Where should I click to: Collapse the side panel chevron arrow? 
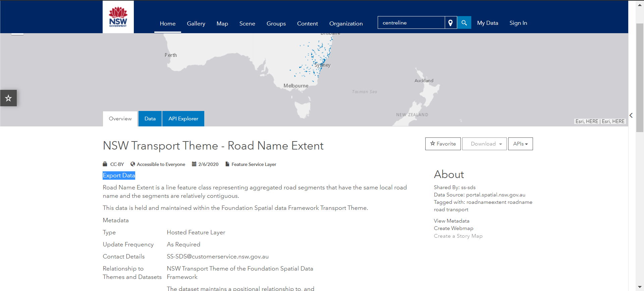tap(631, 115)
